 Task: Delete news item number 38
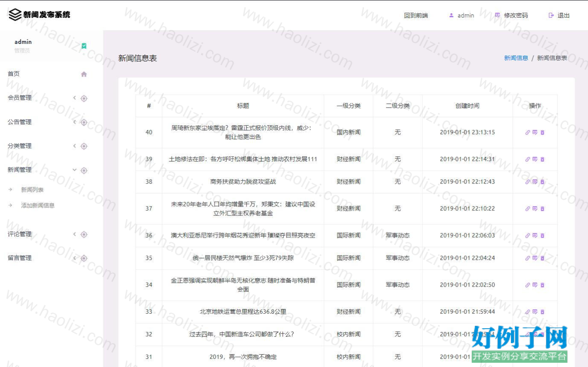pyautogui.click(x=542, y=182)
